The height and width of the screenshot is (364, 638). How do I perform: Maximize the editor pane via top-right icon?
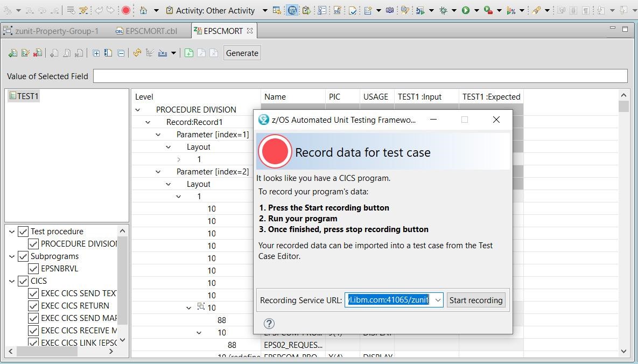coord(626,29)
